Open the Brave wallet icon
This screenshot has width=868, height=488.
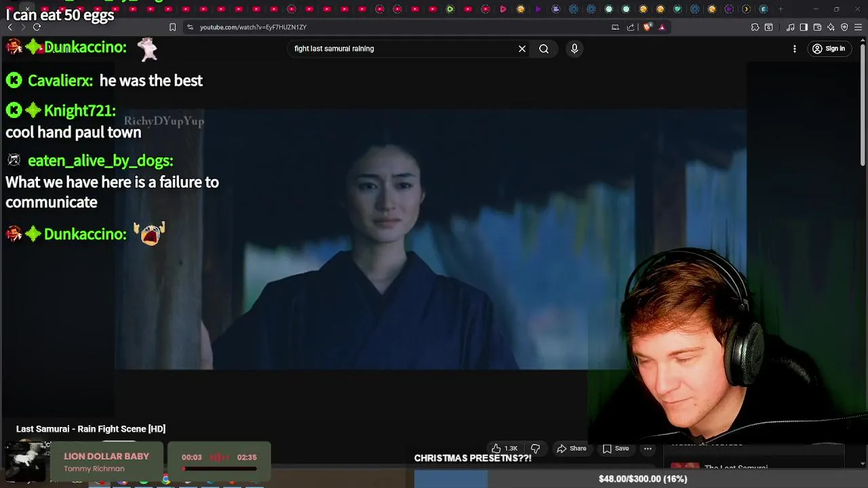817,27
